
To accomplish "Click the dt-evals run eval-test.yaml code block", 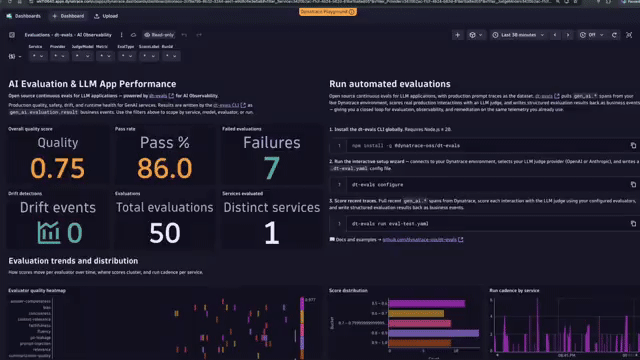I will [484, 224].
